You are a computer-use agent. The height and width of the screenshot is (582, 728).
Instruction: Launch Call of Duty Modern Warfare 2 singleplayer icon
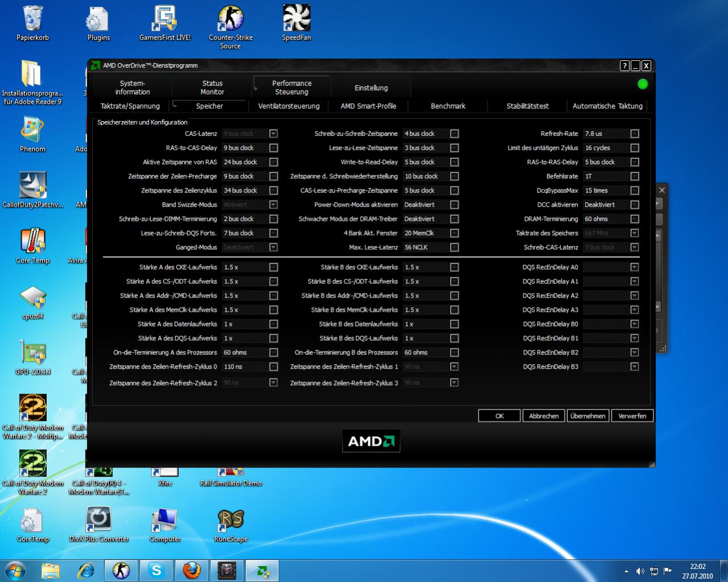click(32, 472)
